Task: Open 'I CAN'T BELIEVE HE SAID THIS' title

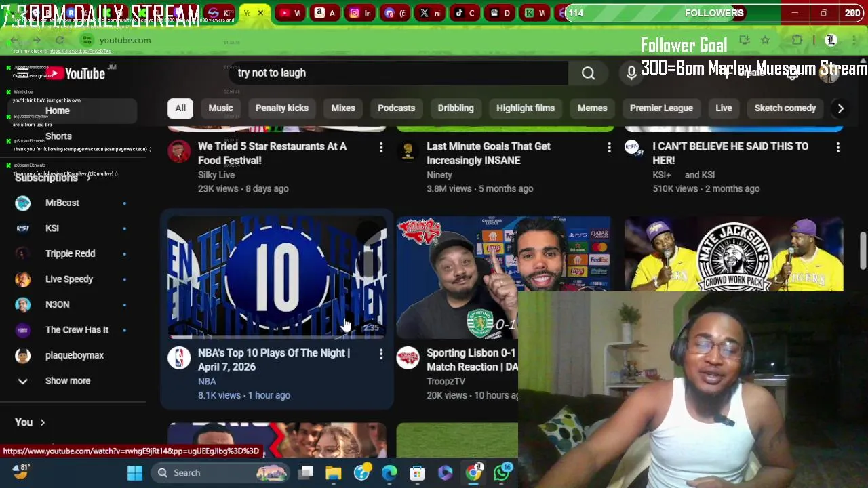Action: 730,154
